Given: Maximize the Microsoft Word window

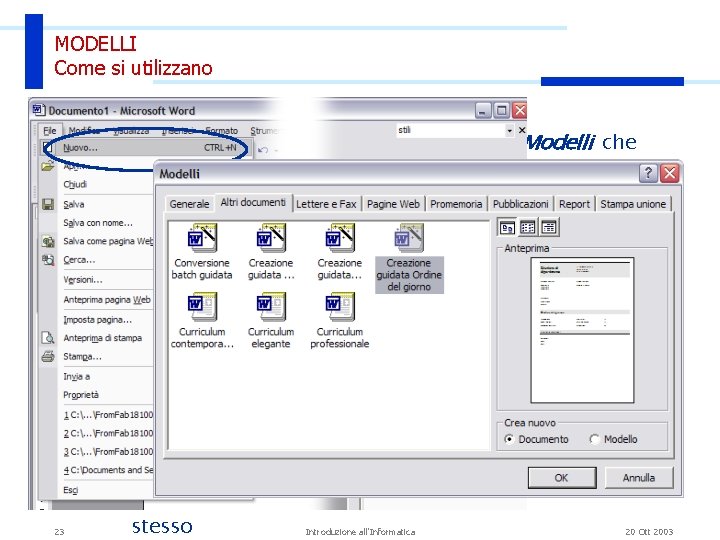Looking at the screenshot, I should pyautogui.click(x=501, y=111).
